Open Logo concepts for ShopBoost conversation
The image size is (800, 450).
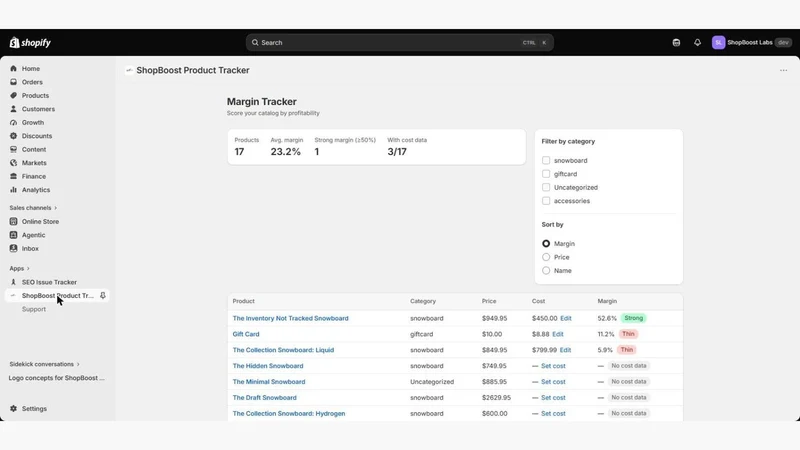[57, 378]
